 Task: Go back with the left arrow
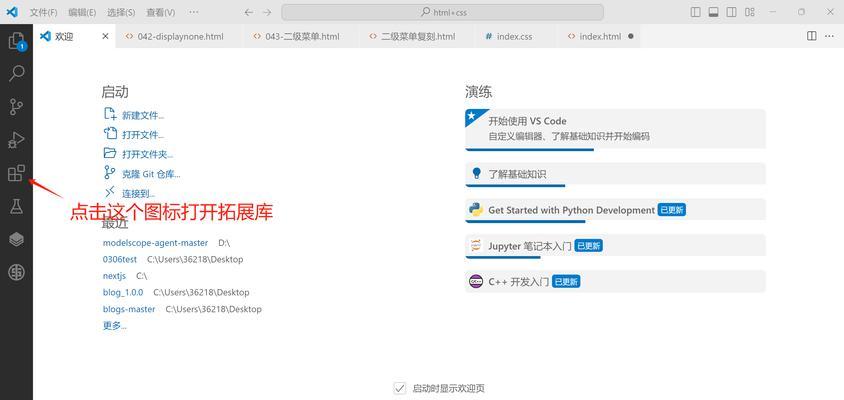click(248, 12)
